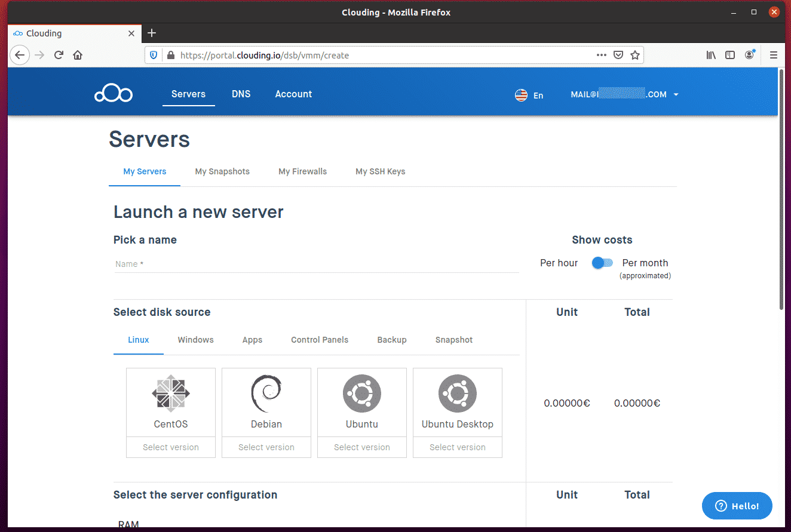Click the server Name input field
This screenshot has height=532, width=791.
[316, 264]
